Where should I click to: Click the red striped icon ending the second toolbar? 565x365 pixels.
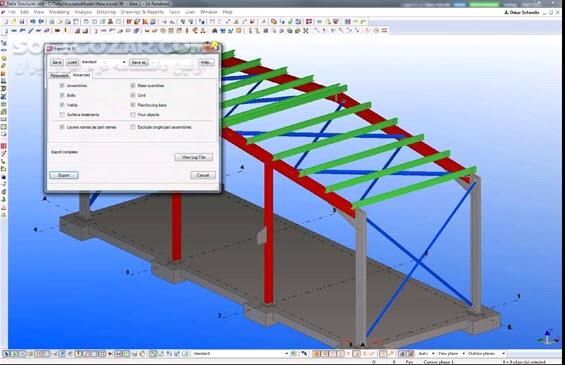point(384,31)
